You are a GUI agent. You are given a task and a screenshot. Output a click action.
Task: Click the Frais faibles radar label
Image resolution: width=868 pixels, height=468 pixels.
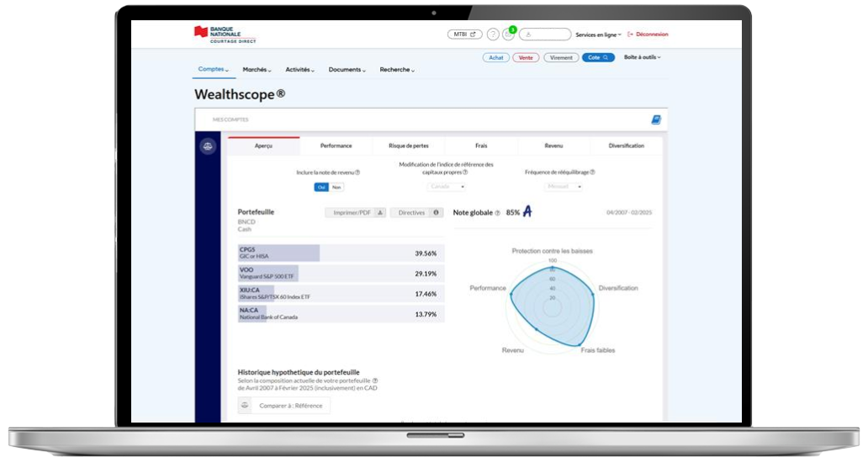tap(598, 350)
